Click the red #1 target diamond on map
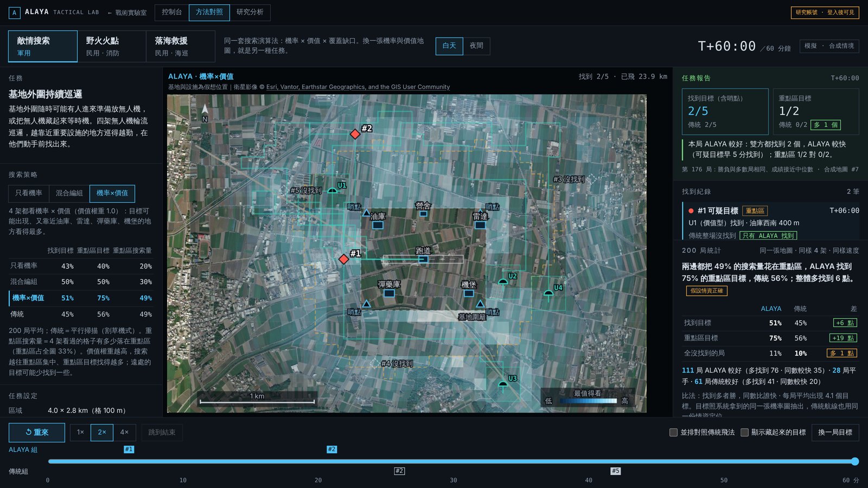Screen dimensions: 868x488 (x=343, y=259)
